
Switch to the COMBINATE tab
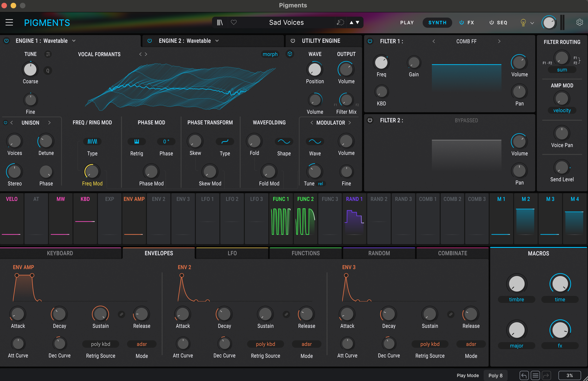click(452, 253)
